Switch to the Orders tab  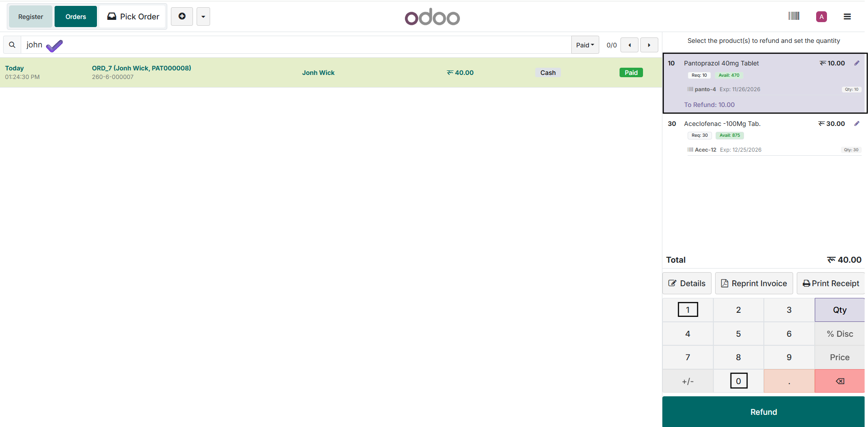pos(76,17)
